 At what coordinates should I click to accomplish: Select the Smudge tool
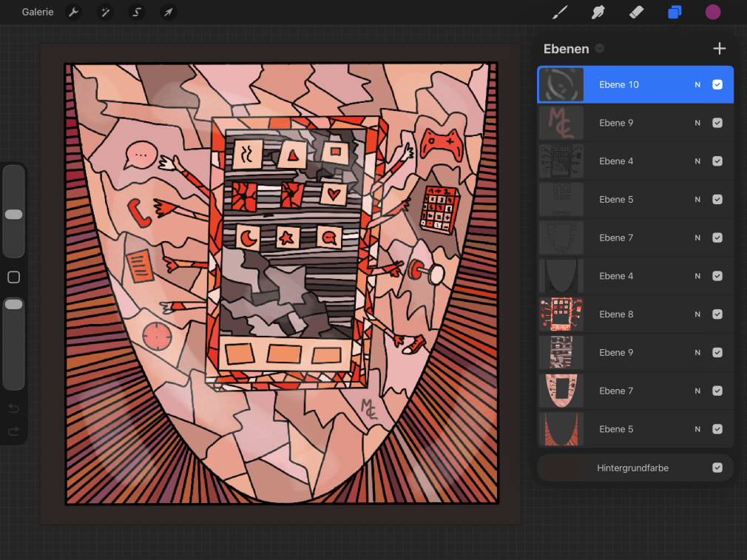598,12
